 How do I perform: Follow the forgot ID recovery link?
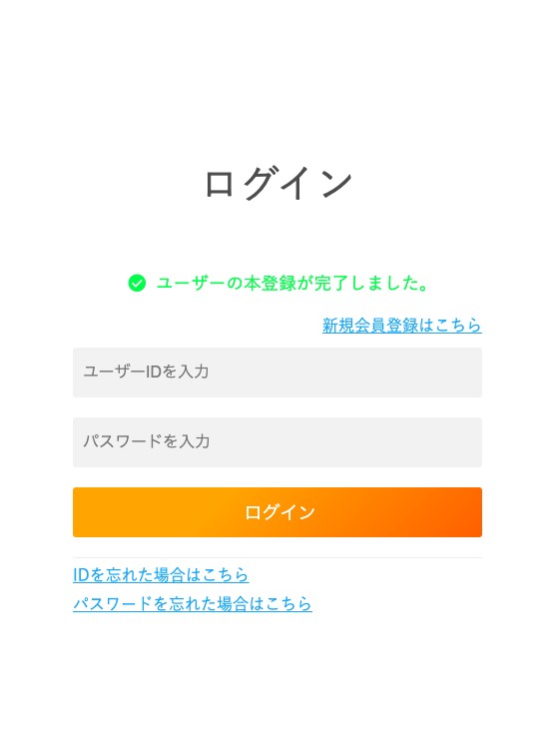(161, 574)
